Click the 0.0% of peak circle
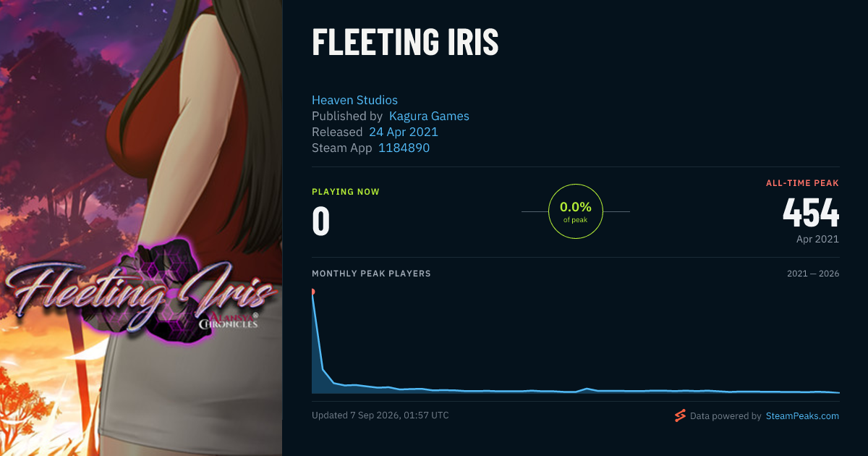Screen dimensions: 868x456 [x=576, y=211]
